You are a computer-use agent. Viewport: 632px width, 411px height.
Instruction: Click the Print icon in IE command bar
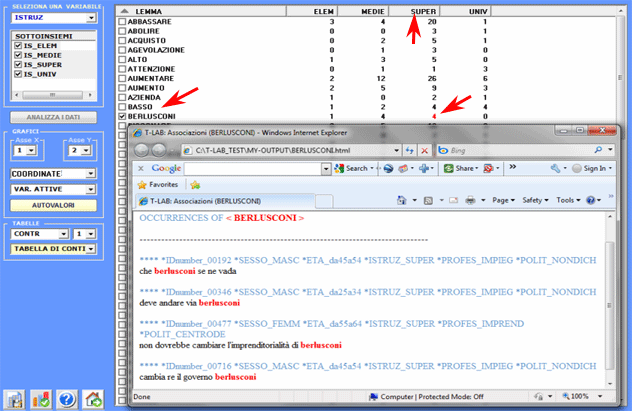(470, 200)
